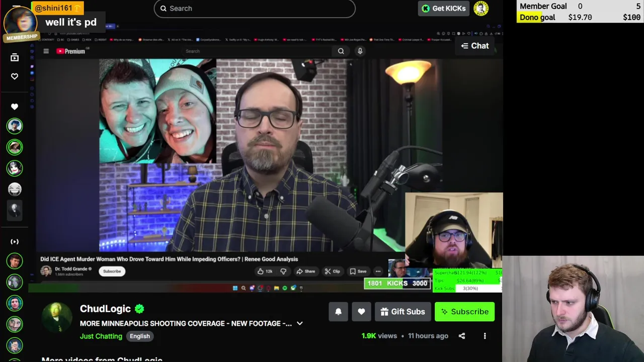Click the 1.9K views count
This screenshot has height=362, width=644.
(x=379, y=336)
